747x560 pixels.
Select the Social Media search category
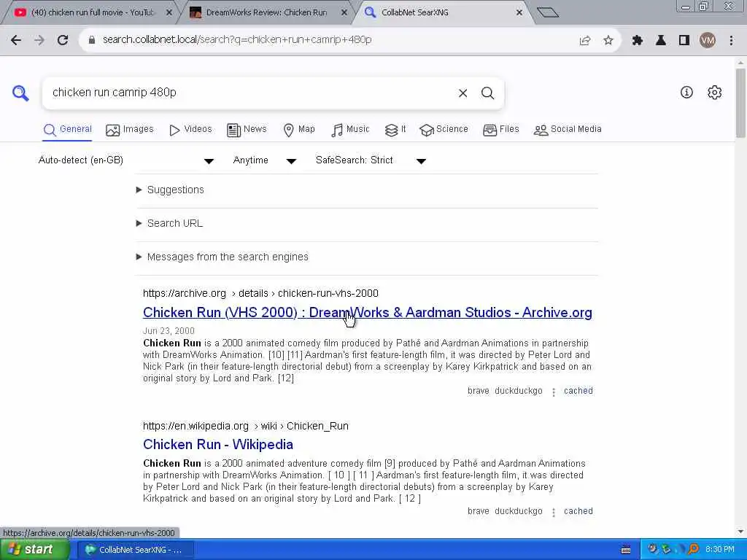point(568,130)
